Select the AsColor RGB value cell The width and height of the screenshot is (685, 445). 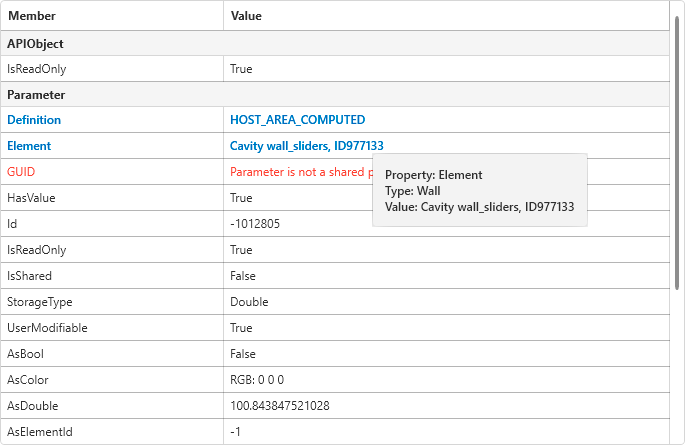tap(258, 380)
